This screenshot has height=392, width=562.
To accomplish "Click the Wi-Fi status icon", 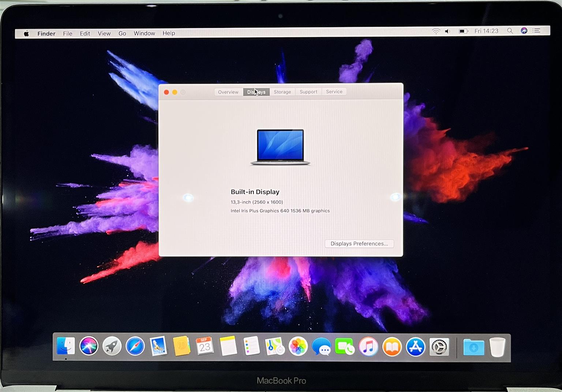I will tap(435, 31).
